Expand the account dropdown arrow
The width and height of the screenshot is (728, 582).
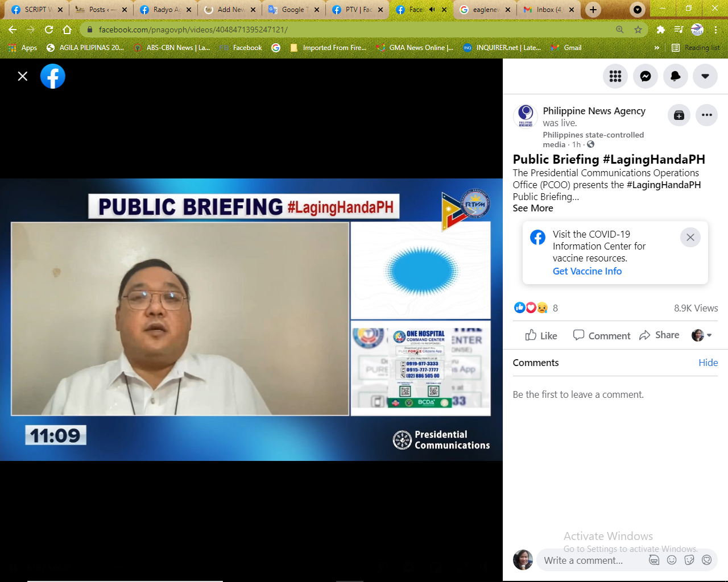(x=705, y=76)
